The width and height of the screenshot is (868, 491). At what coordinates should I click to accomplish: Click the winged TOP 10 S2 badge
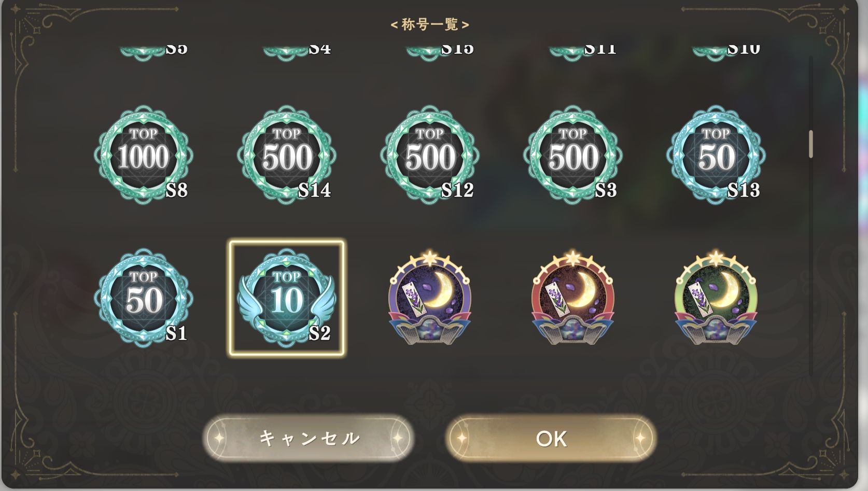(287, 298)
